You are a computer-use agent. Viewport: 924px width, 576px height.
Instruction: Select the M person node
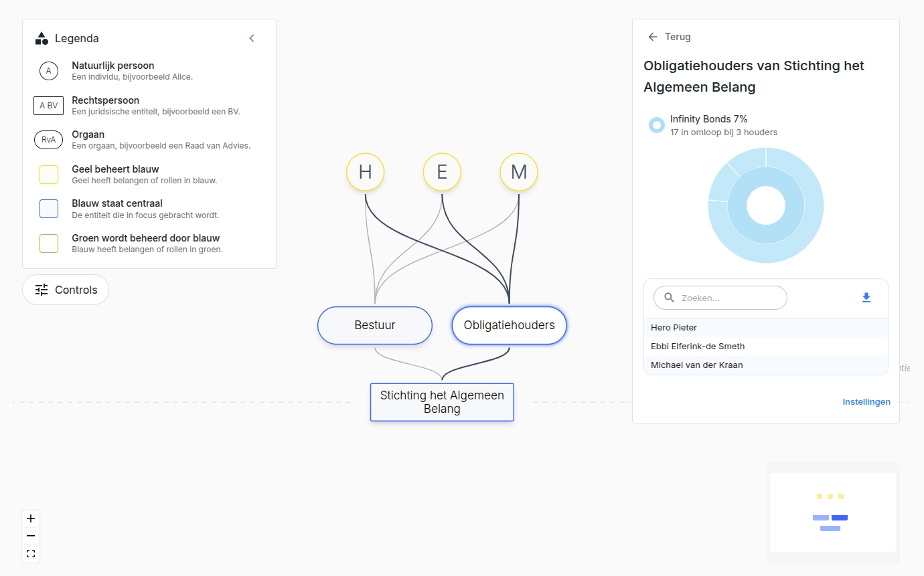pyautogui.click(x=519, y=172)
